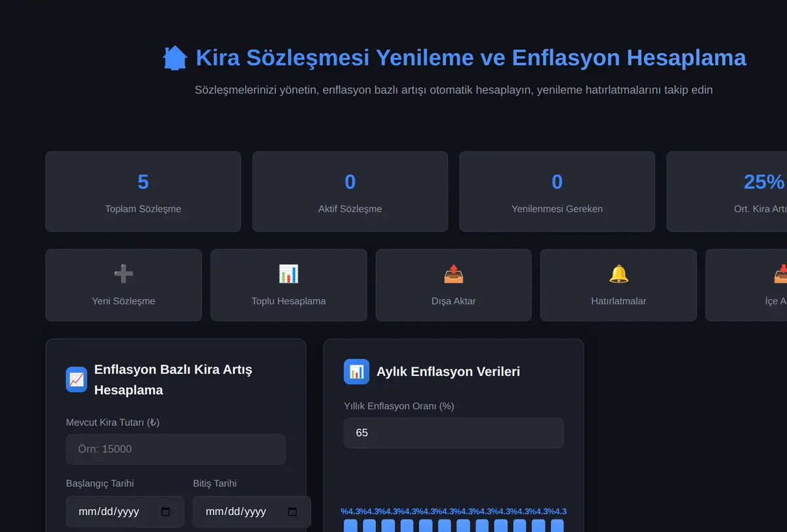The width and height of the screenshot is (787, 532).
Task: Open the Yeni Sözleşme action
Action: pyautogui.click(x=123, y=285)
